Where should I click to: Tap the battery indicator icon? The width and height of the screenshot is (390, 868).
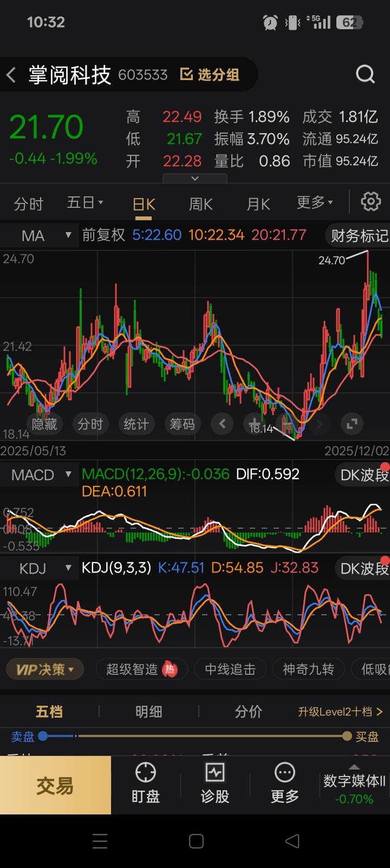pos(349,22)
